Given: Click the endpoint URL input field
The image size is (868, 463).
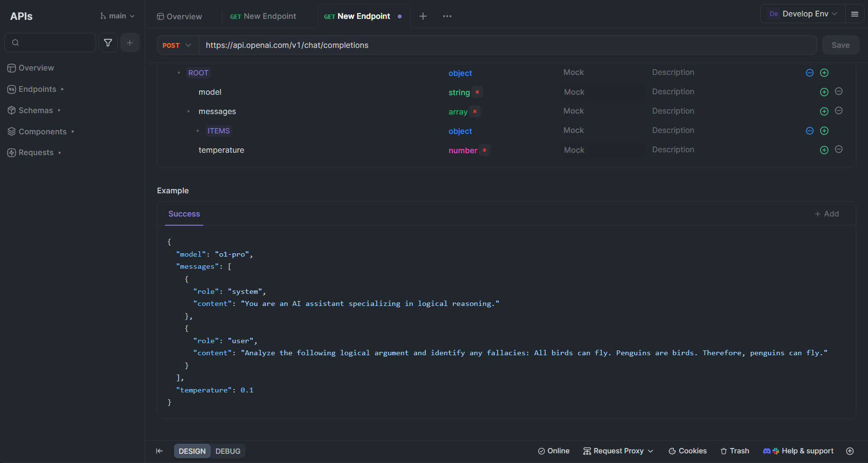Looking at the screenshot, I should click(x=507, y=45).
